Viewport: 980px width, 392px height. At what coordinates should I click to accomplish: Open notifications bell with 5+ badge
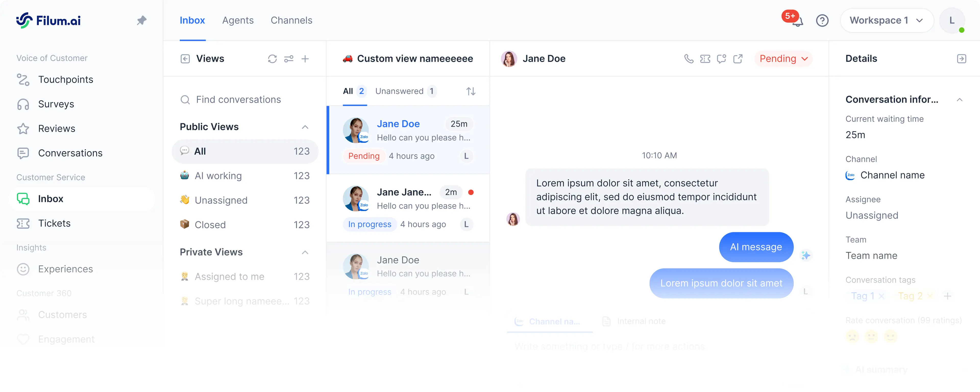(x=797, y=21)
